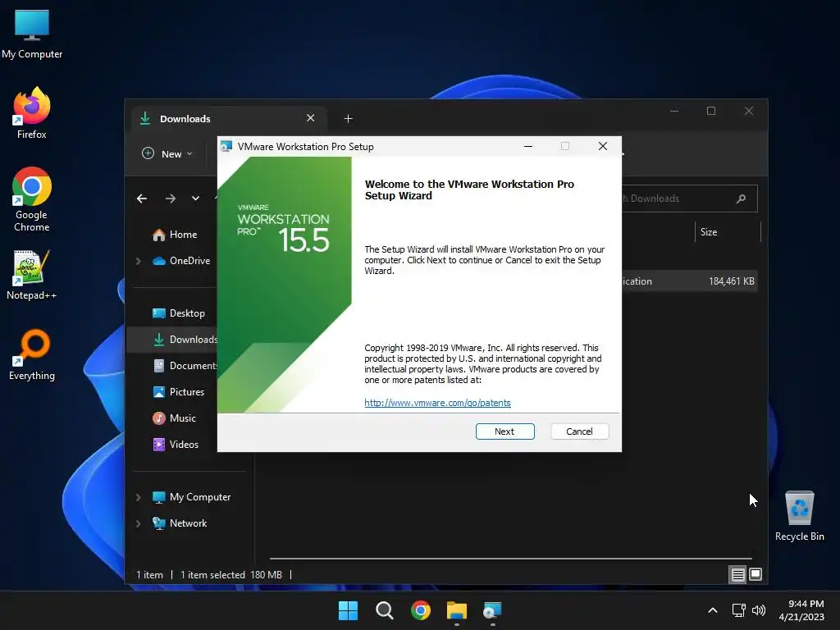Switch to File Explorer in taskbar
The height and width of the screenshot is (630, 840).
(457, 610)
